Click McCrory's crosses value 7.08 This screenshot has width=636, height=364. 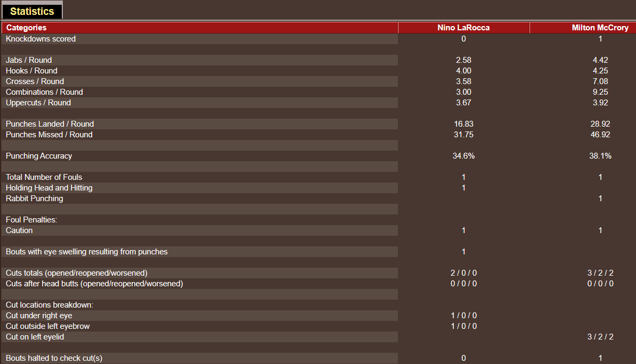pyautogui.click(x=600, y=81)
